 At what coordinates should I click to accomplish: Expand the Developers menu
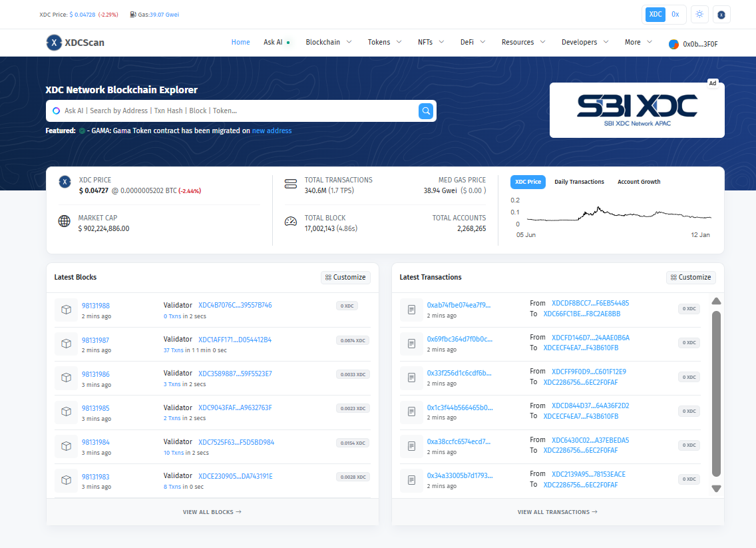pyautogui.click(x=585, y=43)
